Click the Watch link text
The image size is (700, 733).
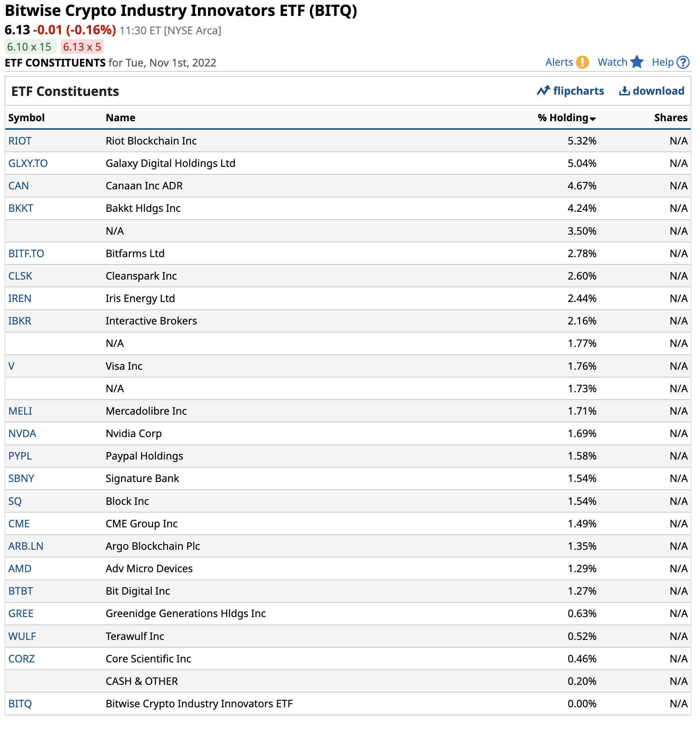[612, 62]
